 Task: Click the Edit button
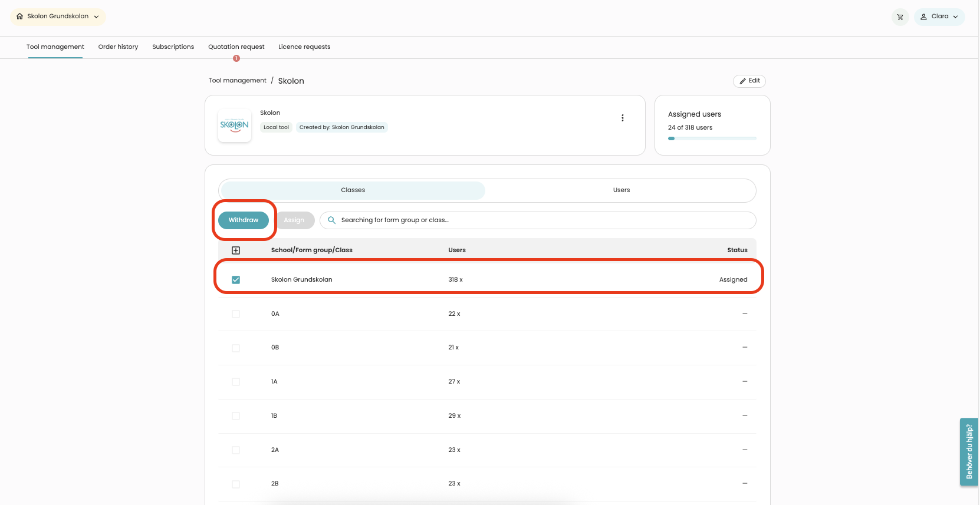[x=749, y=81]
